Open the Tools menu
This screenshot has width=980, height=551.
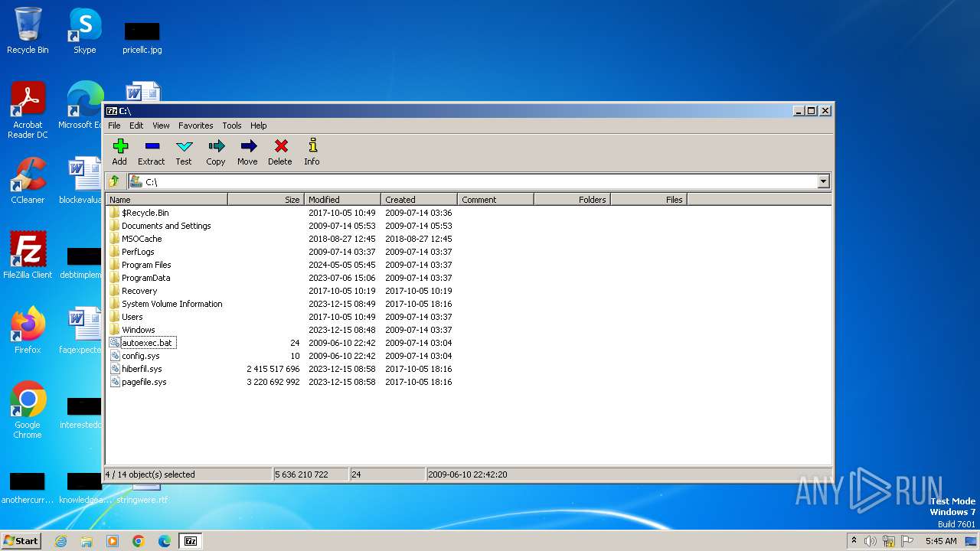pos(232,126)
